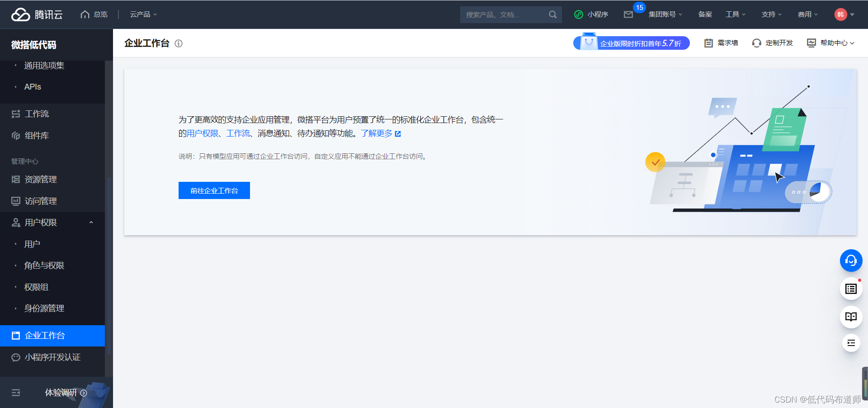Click the 工作流 sidebar icon
The image size is (868, 408).
pyautogui.click(x=16, y=114)
